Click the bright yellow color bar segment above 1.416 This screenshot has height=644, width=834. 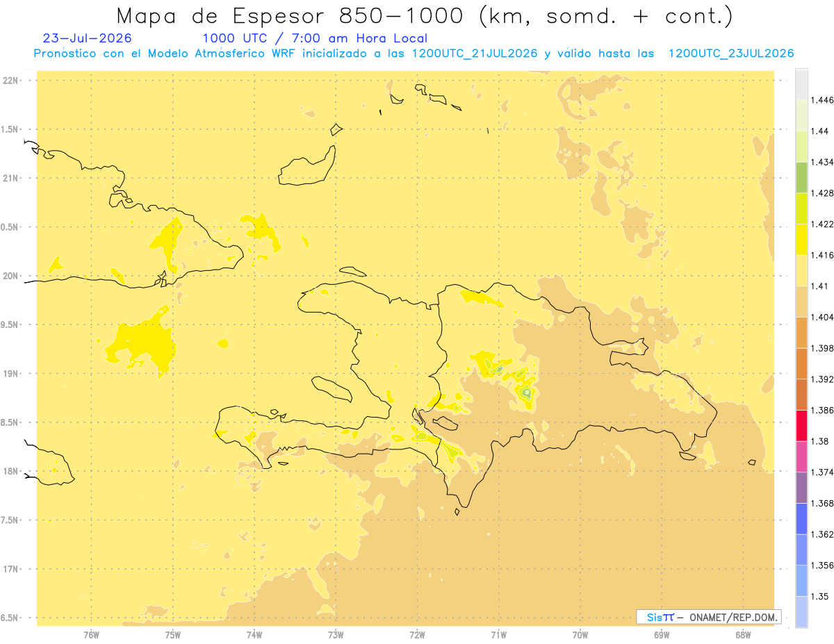point(801,240)
